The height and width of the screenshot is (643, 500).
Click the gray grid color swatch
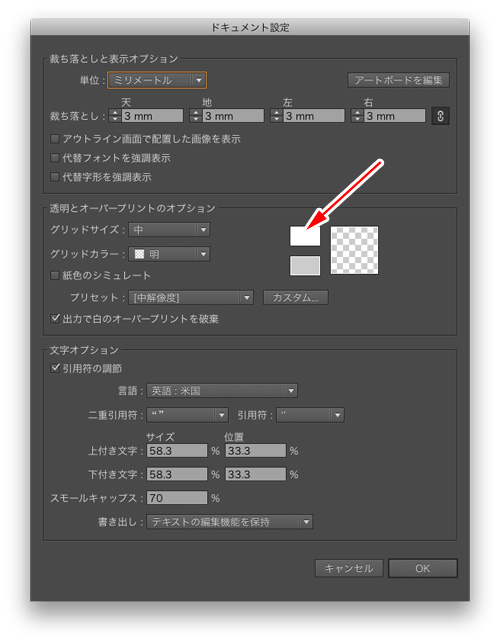pyautogui.click(x=305, y=265)
